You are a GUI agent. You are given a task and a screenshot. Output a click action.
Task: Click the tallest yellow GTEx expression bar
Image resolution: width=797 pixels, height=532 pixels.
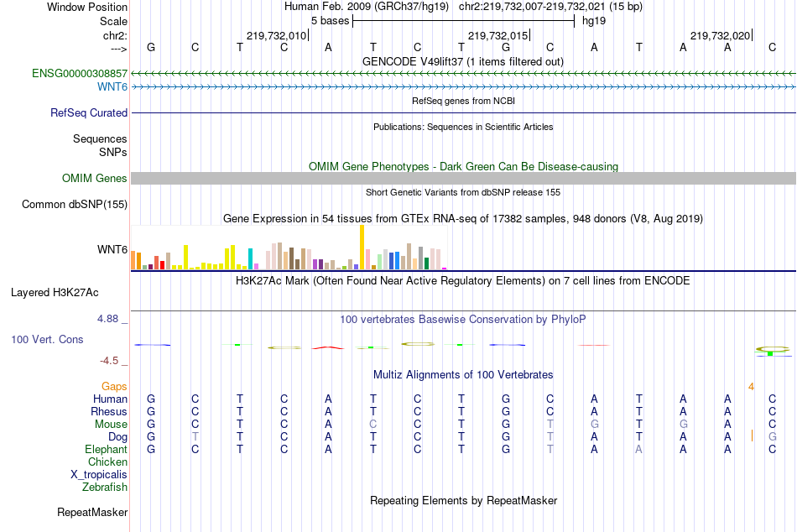click(x=362, y=248)
